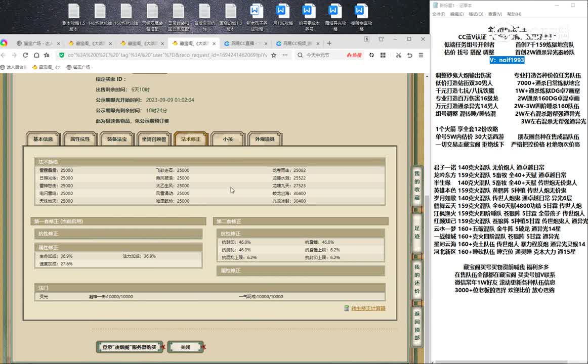
Task: Open 我的收藏 side button
Action: (x=417, y=186)
